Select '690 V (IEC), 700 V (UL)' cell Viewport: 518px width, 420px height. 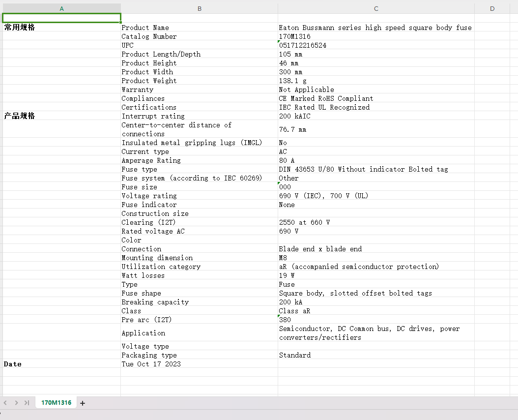pos(376,196)
